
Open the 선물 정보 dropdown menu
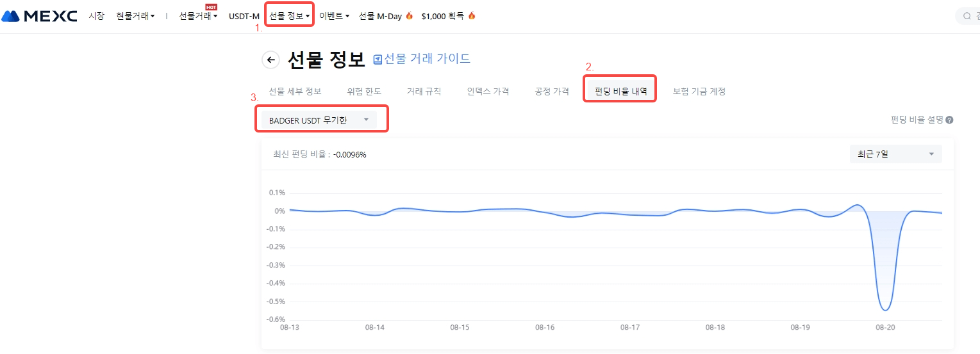(289, 16)
